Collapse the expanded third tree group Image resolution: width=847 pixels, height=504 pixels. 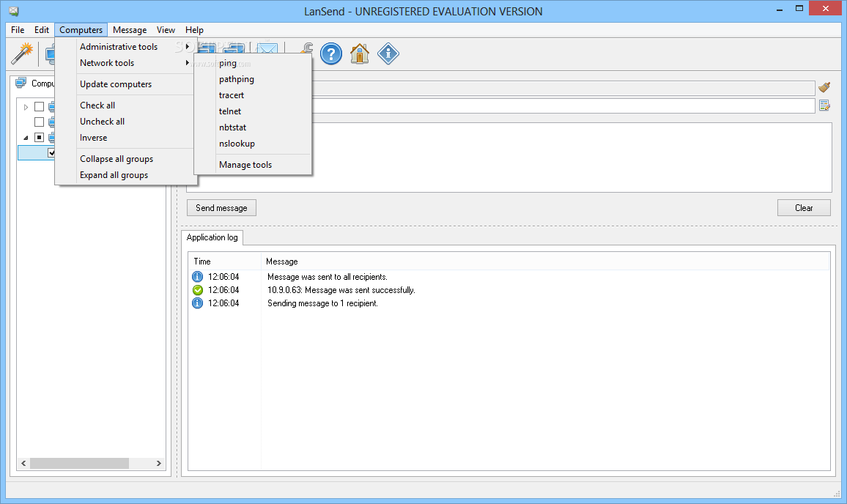(x=26, y=138)
